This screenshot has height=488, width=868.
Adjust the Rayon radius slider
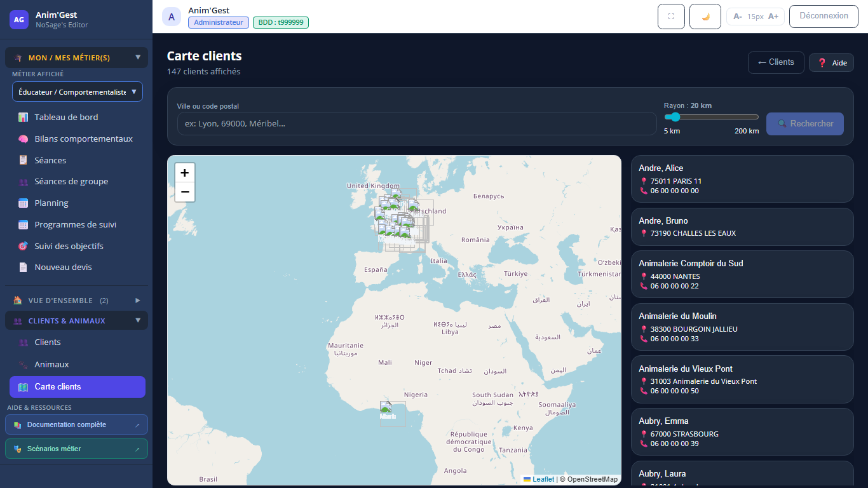pos(712,117)
